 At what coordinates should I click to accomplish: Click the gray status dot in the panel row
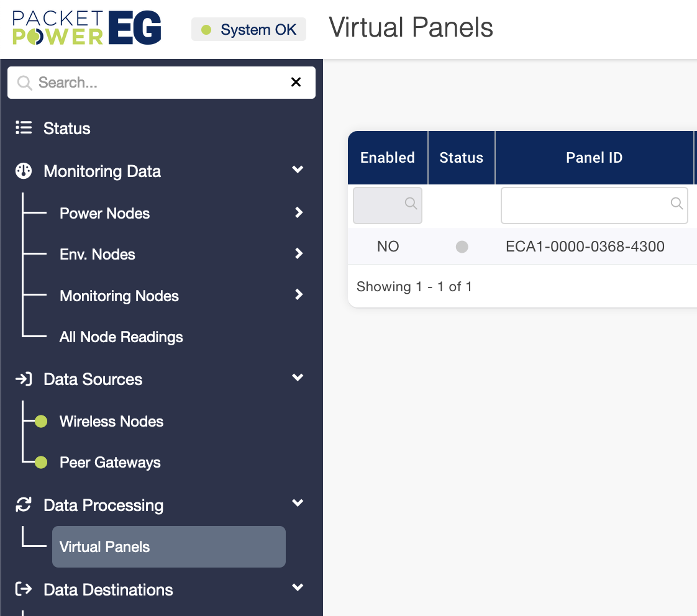(462, 247)
